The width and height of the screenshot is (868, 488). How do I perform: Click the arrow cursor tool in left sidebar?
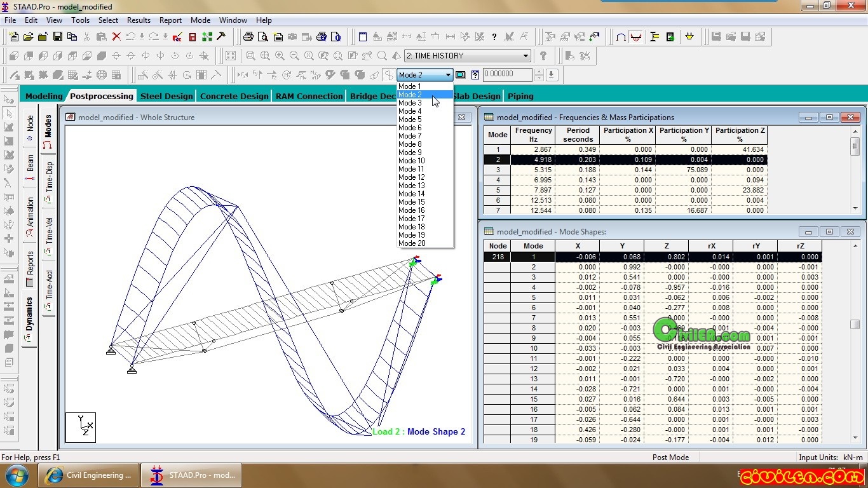(x=9, y=113)
